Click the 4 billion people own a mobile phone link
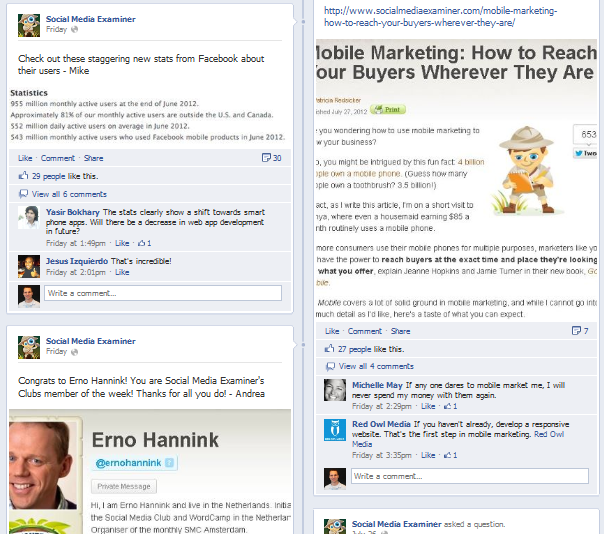 tap(401, 168)
